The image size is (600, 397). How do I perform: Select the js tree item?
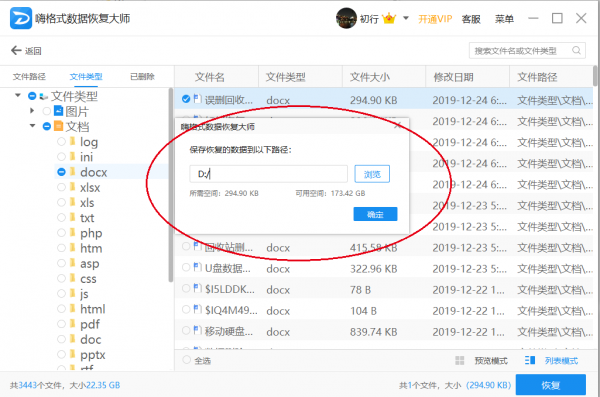click(x=84, y=294)
